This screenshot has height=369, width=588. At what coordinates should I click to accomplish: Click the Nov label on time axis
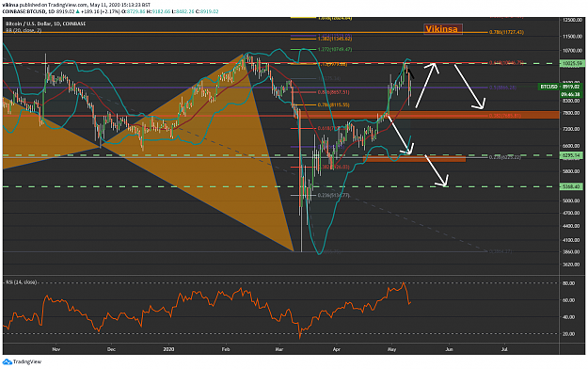[x=56, y=349]
